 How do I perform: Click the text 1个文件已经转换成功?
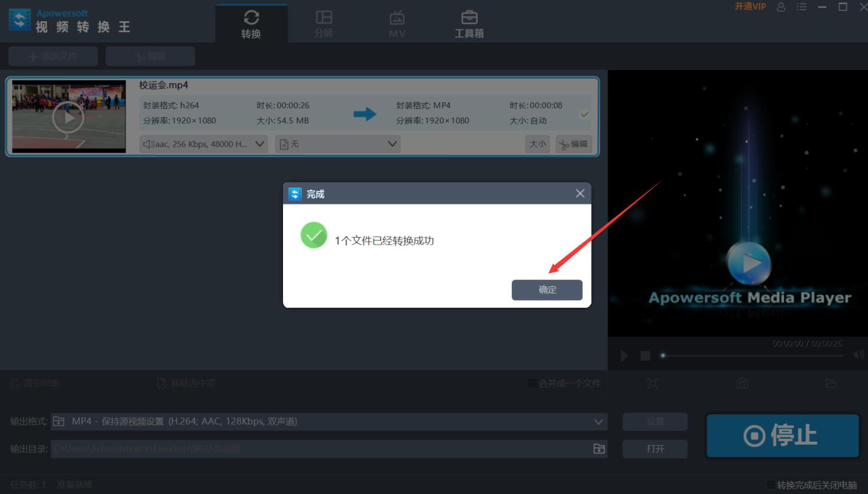coord(384,241)
